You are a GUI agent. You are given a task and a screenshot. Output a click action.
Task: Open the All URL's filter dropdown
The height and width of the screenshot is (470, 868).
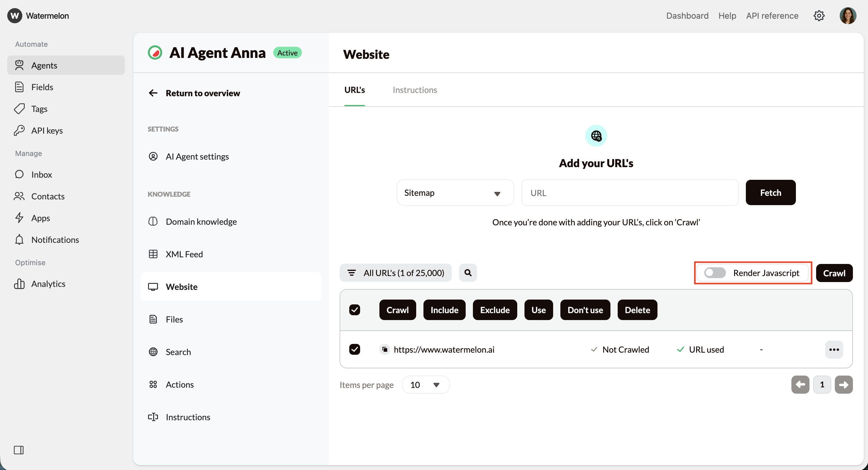click(x=396, y=273)
